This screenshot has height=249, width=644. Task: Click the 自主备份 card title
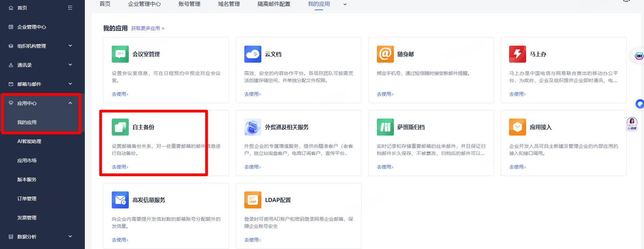pos(143,127)
